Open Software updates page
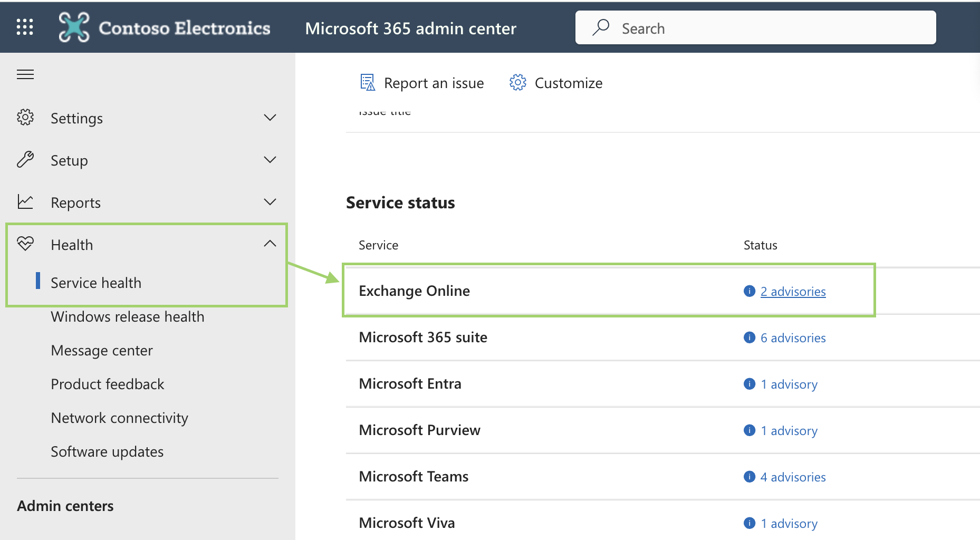 (107, 451)
